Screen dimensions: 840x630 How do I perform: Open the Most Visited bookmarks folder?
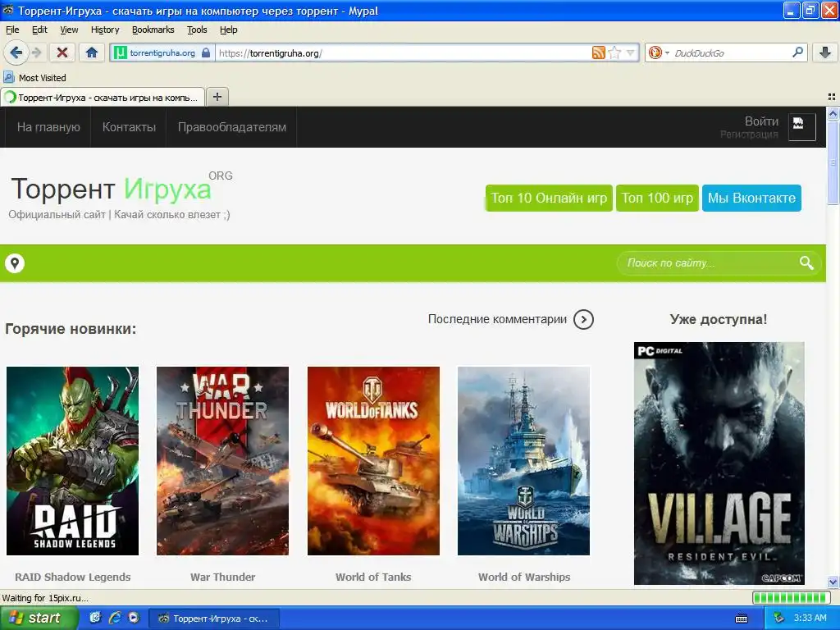point(34,78)
